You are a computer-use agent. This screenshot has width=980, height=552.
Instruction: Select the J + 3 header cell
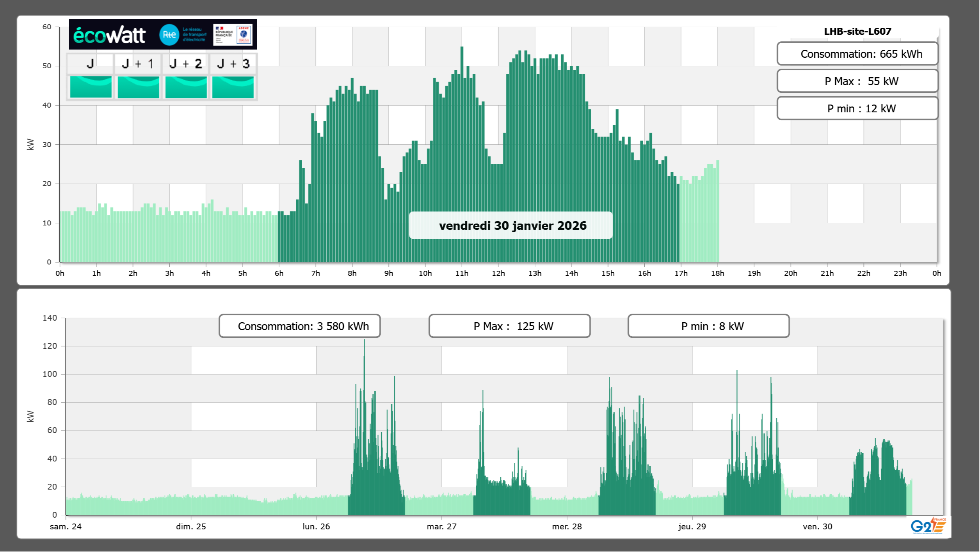point(233,64)
